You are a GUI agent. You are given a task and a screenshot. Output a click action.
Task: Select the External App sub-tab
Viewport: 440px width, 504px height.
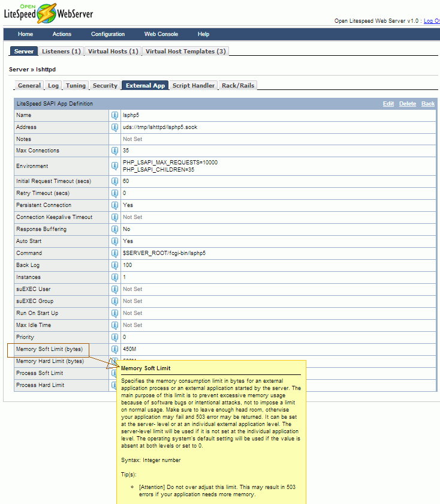coord(145,85)
